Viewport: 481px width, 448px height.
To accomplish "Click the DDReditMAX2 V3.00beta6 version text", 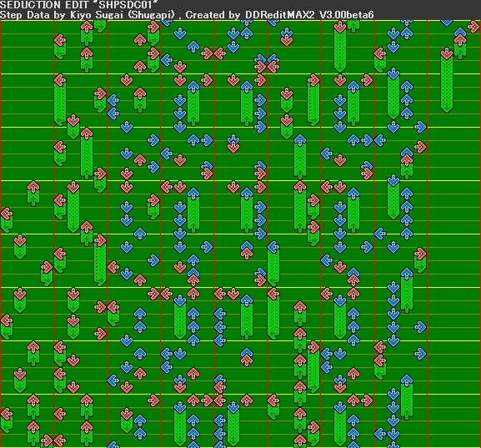I will (x=309, y=15).
